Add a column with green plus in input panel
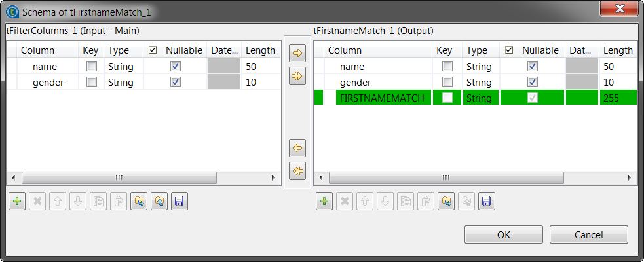Image resolution: width=644 pixels, height=262 pixels. tap(17, 201)
